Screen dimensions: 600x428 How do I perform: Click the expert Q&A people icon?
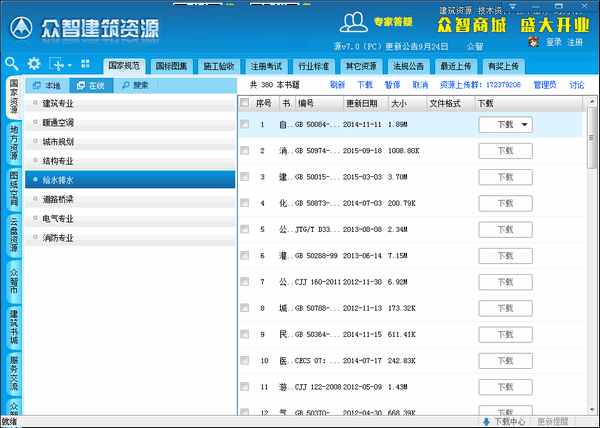click(x=353, y=22)
